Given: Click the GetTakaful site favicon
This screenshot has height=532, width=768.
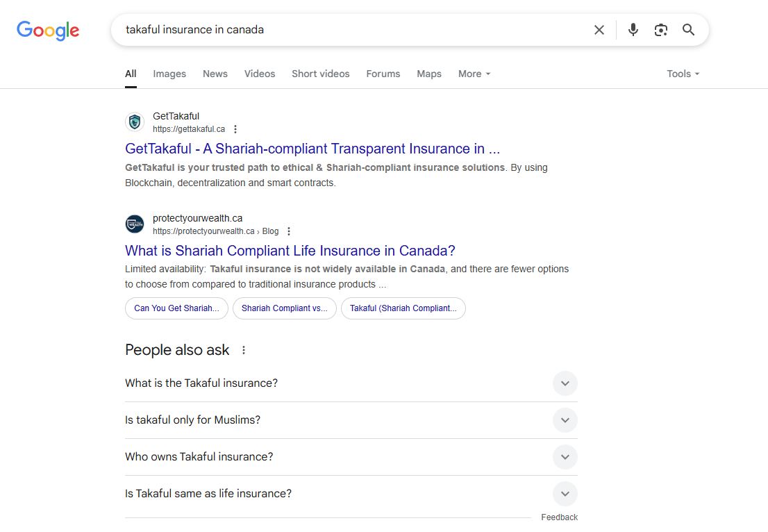Looking at the screenshot, I should pyautogui.click(x=135, y=122).
